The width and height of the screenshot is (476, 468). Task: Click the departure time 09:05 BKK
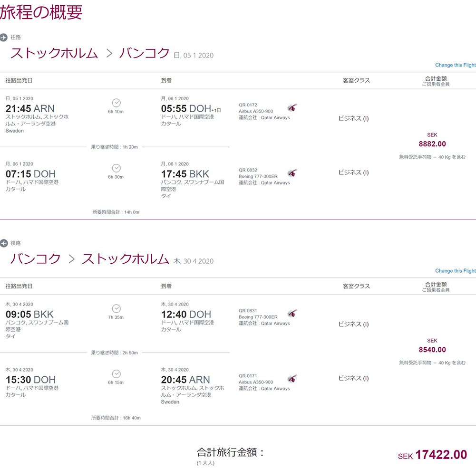[x=29, y=314]
